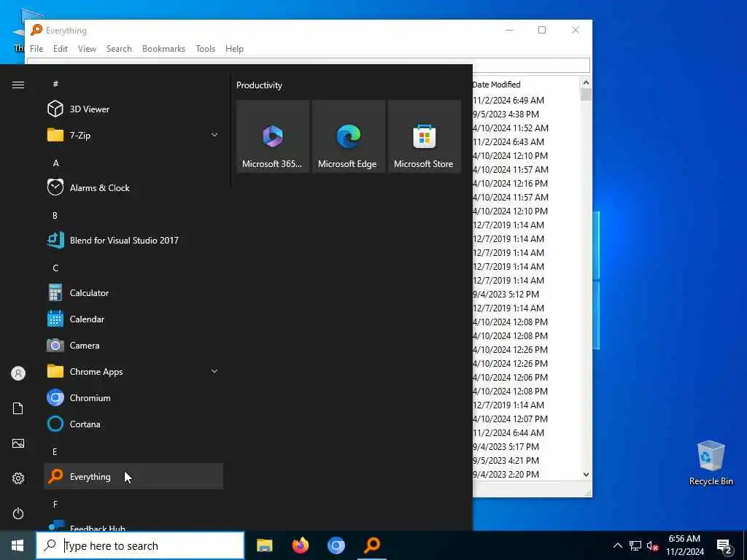Open Settings gear in Start sidebar

coord(18,478)
